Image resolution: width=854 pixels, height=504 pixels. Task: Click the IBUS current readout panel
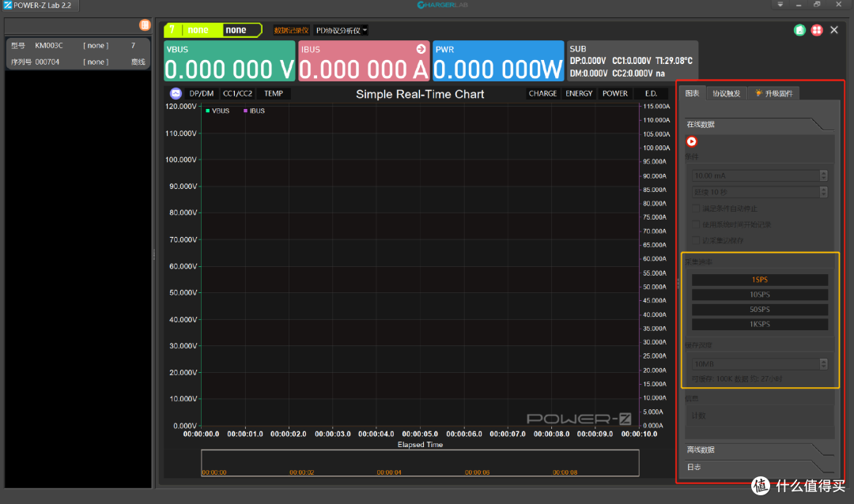(364, 60)
